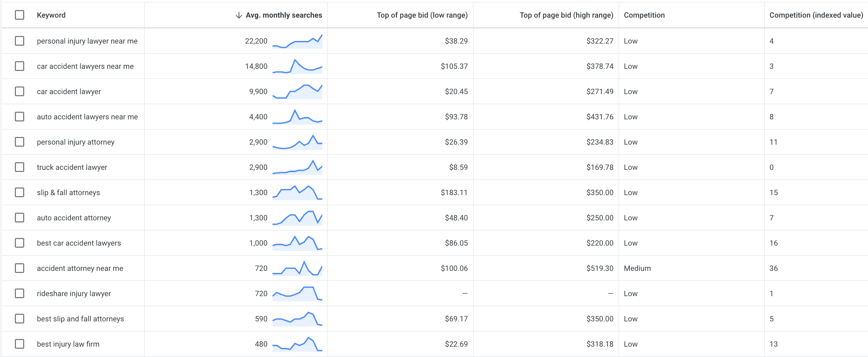Sort by Competition (indexed value) header
The width and height of the screenshot is (868, 357).
816,15
